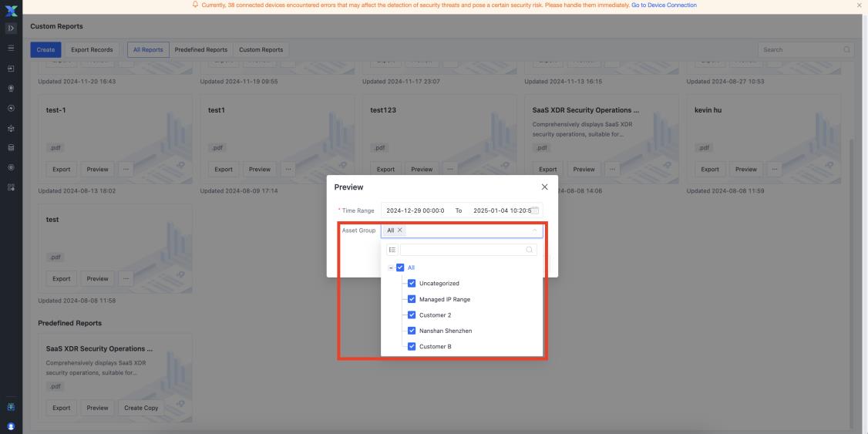
Task: Uncheck the Uncategorized checkbox
Action: tap(412, 284)
